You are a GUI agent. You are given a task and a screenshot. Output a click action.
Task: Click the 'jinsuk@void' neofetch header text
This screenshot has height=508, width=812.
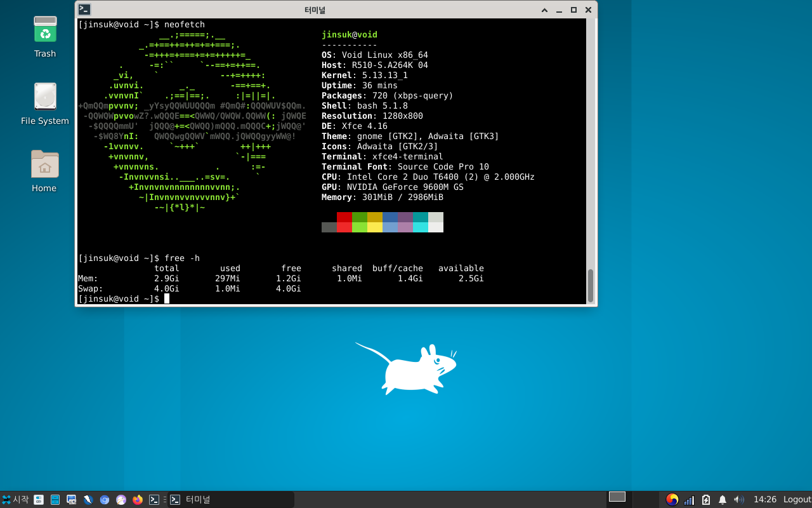pyautogui.click(x=350, y=35)
